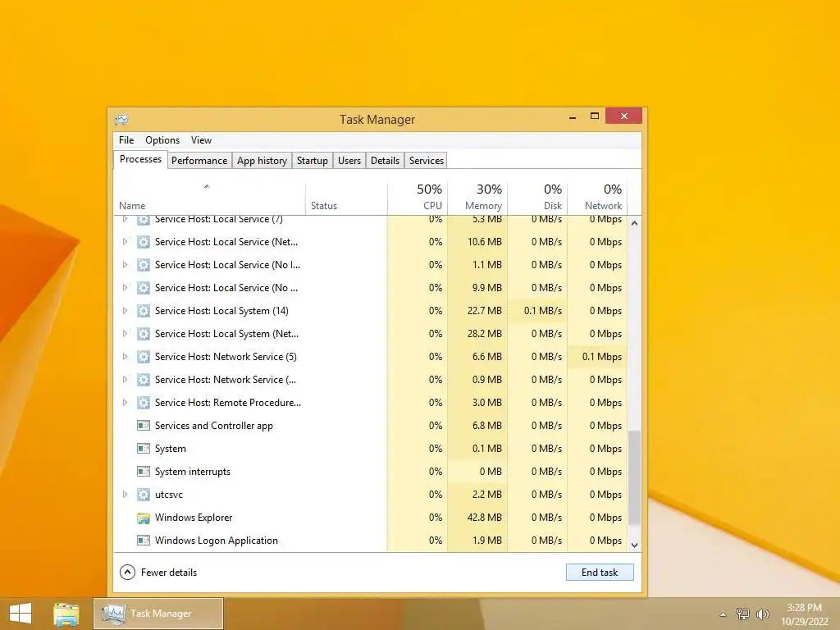Expand Service Host: Remote Procedure...

click(125, 403)
